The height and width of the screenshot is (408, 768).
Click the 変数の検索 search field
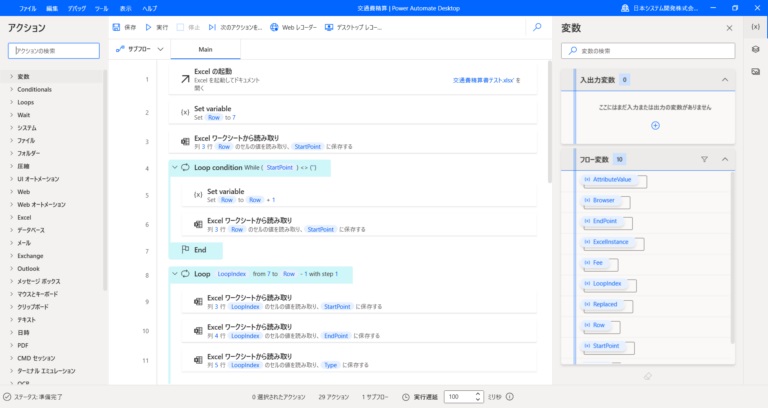(648, 51)
